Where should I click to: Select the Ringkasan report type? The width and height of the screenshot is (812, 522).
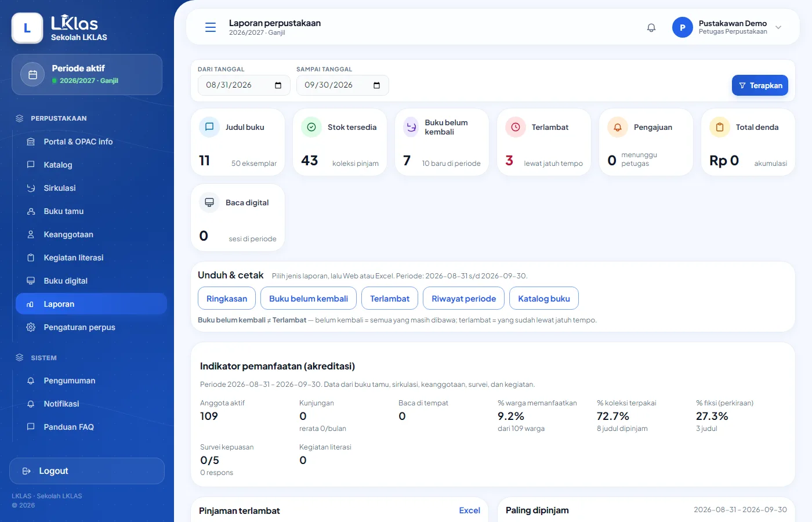pyautogui.click(x=227, y=299)
